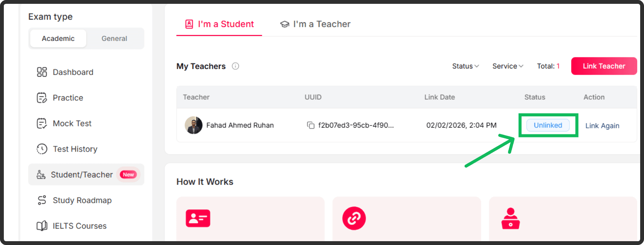Open Study Roadmap via its sidebar icon
Screen dimensions: 644x245
(x=41, y=200)
